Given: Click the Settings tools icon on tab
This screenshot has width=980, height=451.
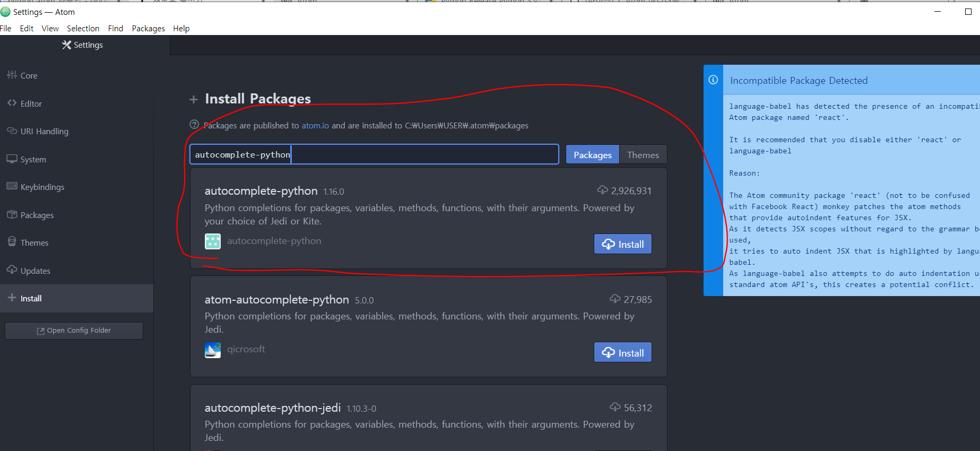Looking at the screenshot, I should click(x=66, y=45).
